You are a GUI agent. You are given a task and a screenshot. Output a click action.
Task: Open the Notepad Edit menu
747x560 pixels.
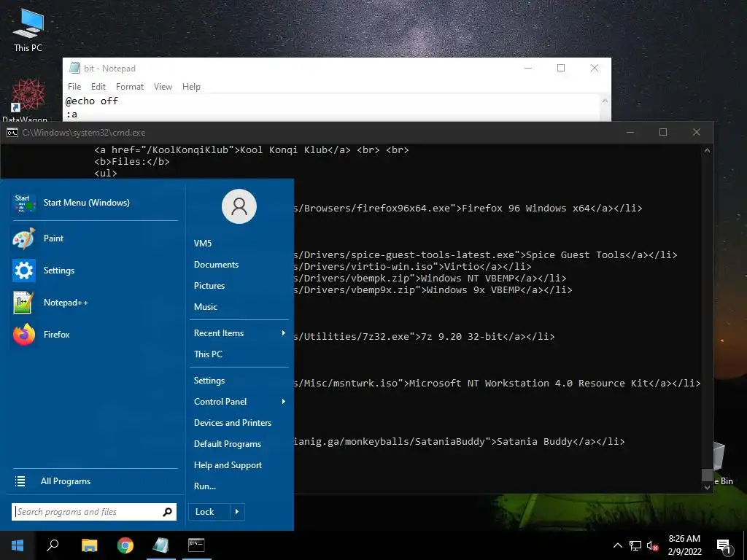[98, 87]
